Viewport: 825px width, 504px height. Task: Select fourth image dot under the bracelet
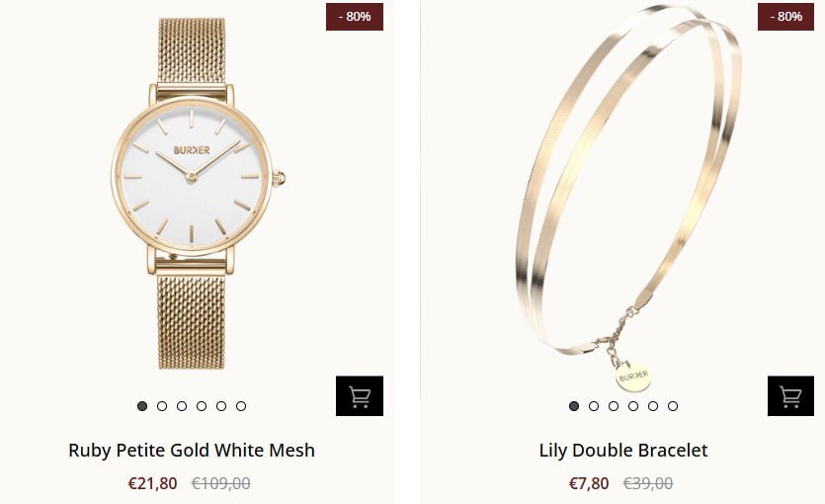(633, 406)
